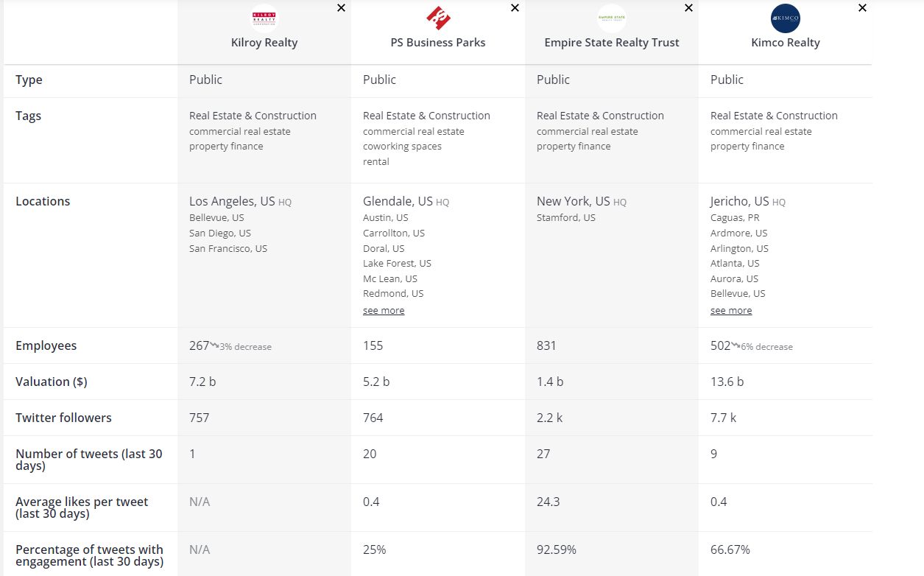The width and height of the screenshot is (924, 576).
Task: Open the Kilroy Realty company name link
Action: 264,43
